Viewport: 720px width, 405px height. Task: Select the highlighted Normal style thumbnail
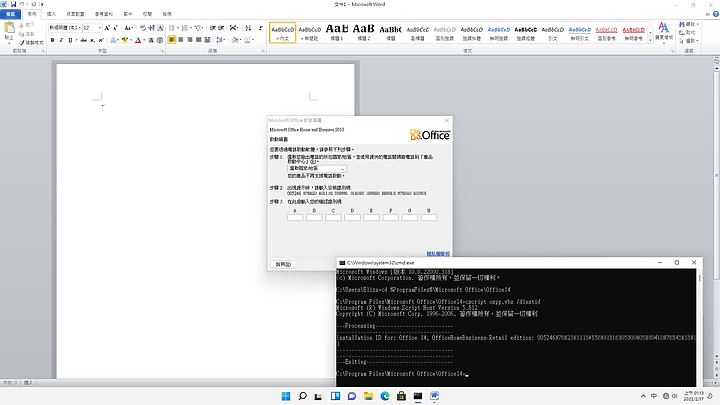pos(282,32)
